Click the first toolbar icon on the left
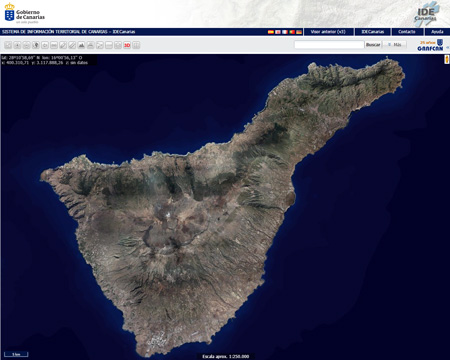The width and height of the screenshot is (450, 360). (x=8, y=45)
